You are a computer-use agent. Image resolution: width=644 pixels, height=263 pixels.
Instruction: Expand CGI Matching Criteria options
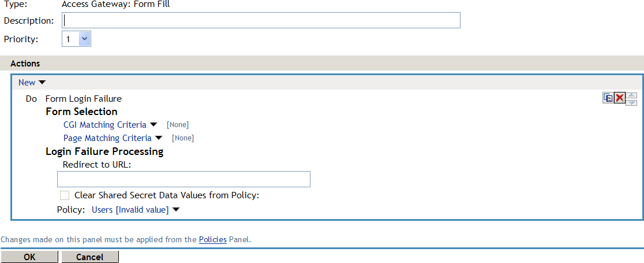point(153,124)
